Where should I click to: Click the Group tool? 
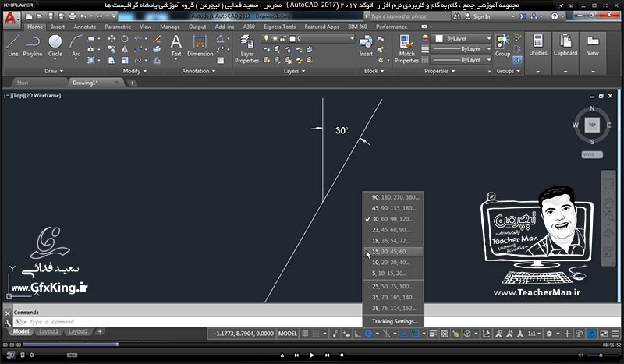[x=502, y=46]
